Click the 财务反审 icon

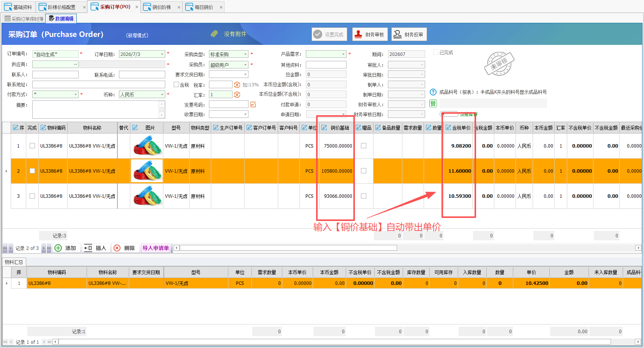[x=397, y=34]
